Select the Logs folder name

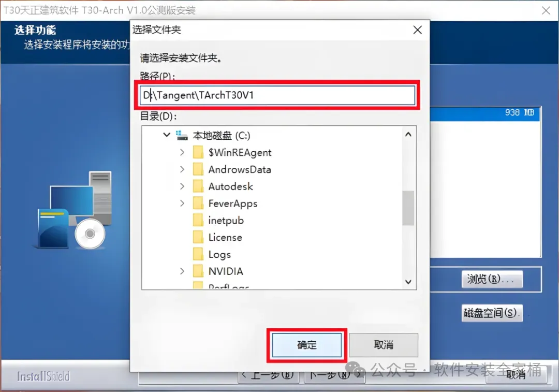[219, 255]
